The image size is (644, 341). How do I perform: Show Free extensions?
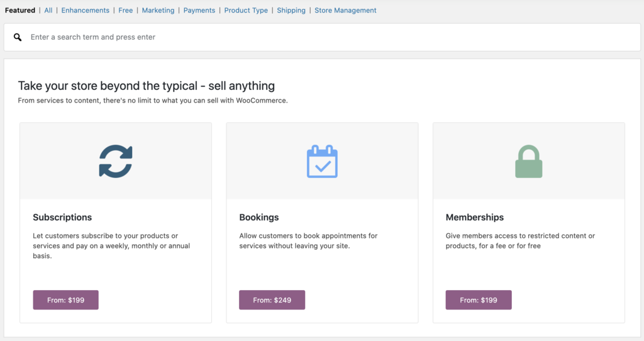pos(126,10)
